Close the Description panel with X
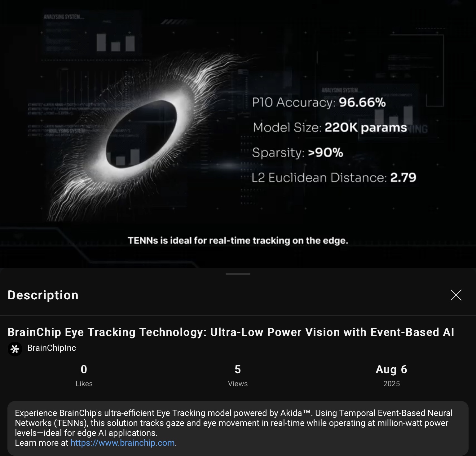The image size is (476, 456). (456, 295)
